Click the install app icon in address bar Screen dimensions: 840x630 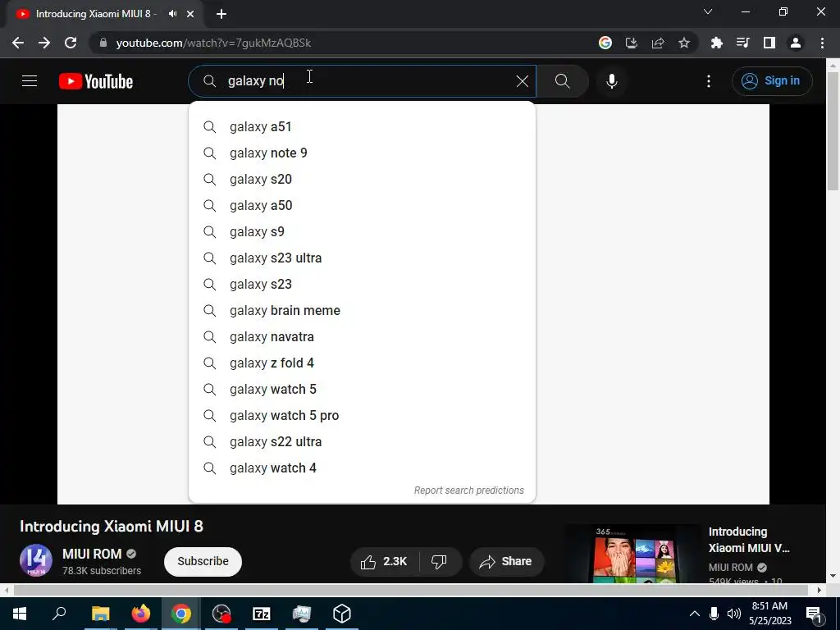coord(632,43)
